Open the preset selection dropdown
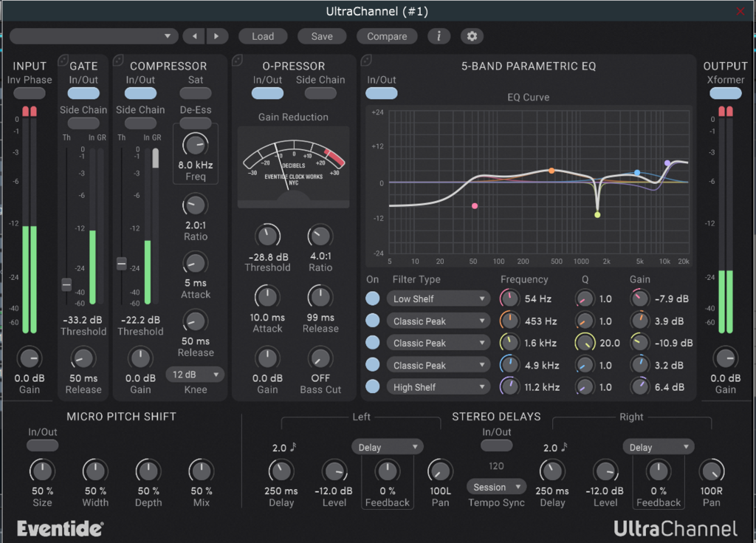Viewport: 756px width, 543px height. coord(94,36)
